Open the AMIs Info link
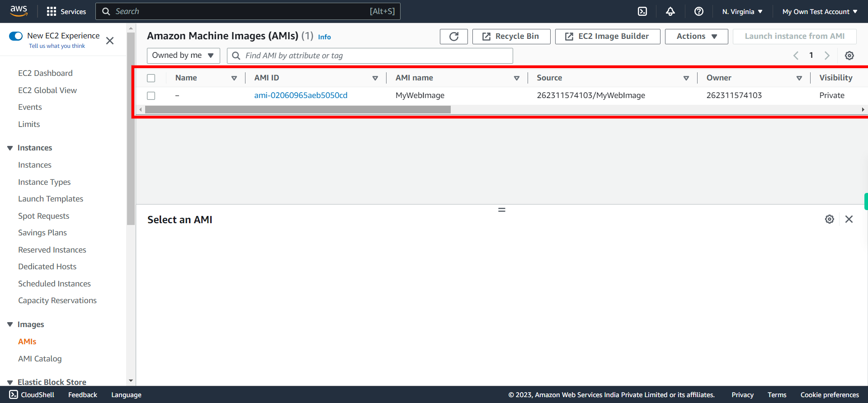This screenshot has width=868, height=403. (x=324, y=37)
